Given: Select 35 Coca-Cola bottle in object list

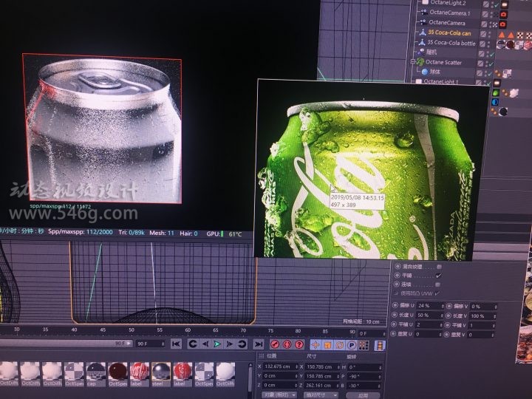Looking at the screenshot, I should point(451,43).
